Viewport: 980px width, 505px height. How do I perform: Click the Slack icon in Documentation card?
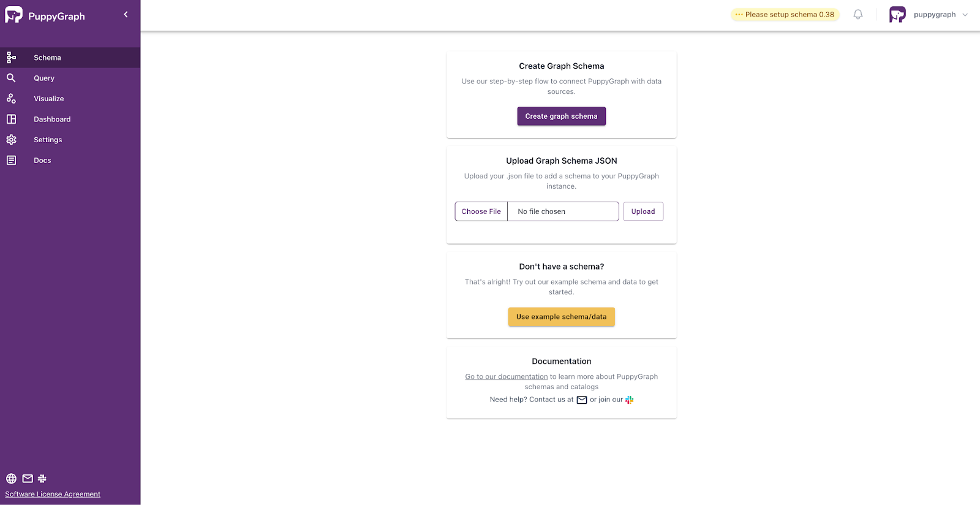(629, 400)
